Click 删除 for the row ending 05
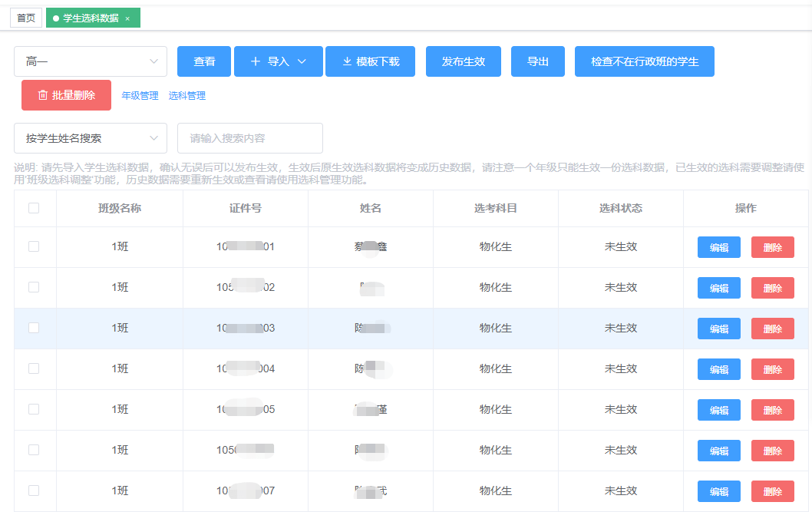This screenshot has height=512, width=812. 773,410
